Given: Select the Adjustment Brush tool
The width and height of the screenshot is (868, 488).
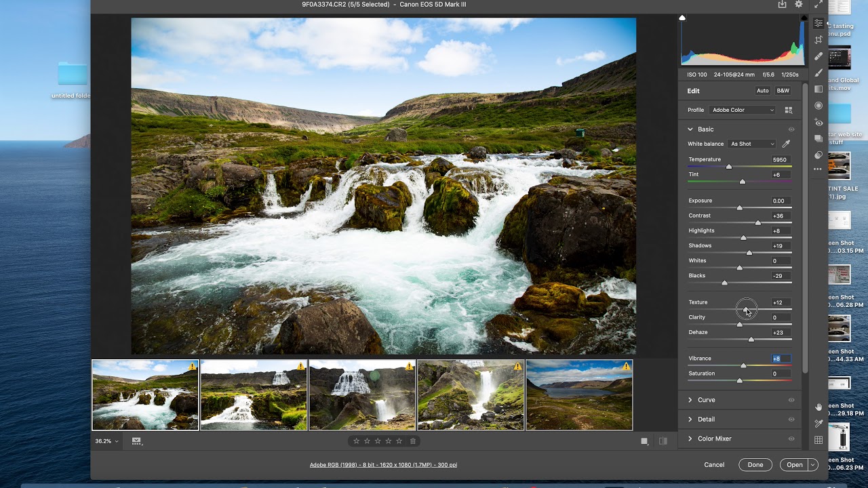Looking at the screenshot, I should coord(818,73).
